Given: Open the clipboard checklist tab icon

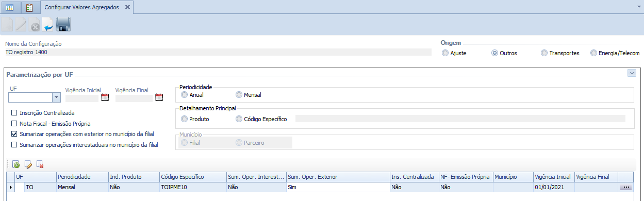Looking at the screenshot, I should [29, 7].
